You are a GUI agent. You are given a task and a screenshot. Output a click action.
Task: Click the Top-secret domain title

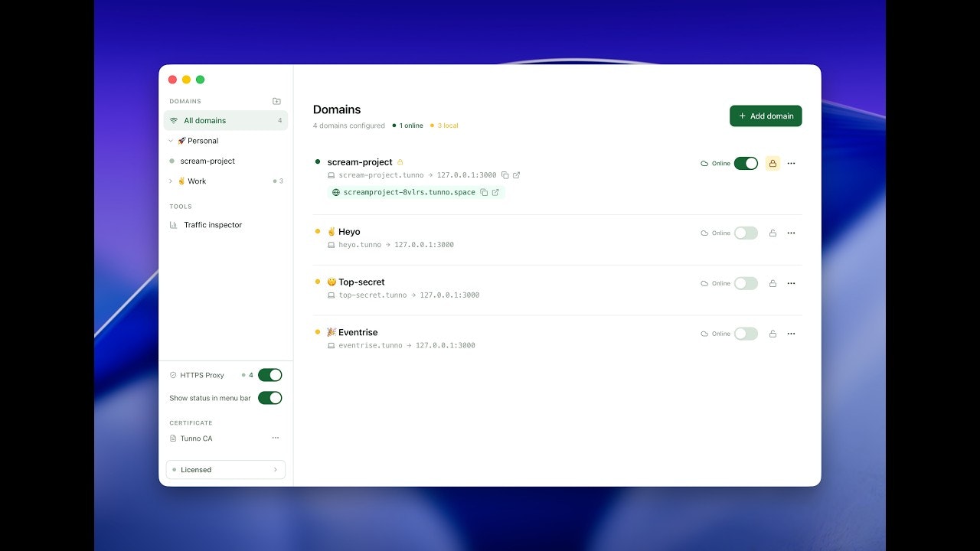click(361, 282)
